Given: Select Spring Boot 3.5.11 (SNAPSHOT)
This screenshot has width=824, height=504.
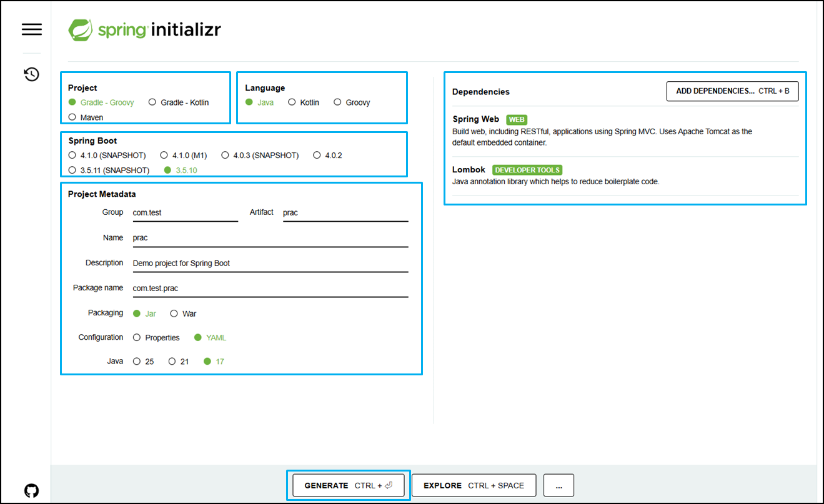Looking at the screenshot, I should coord(109,170).
